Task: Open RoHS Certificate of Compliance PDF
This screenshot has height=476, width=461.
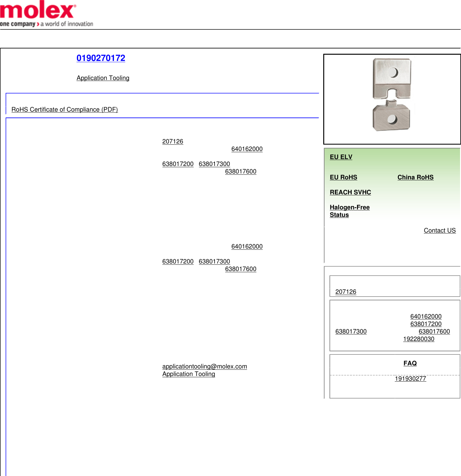Action: (x=64, y=109)
